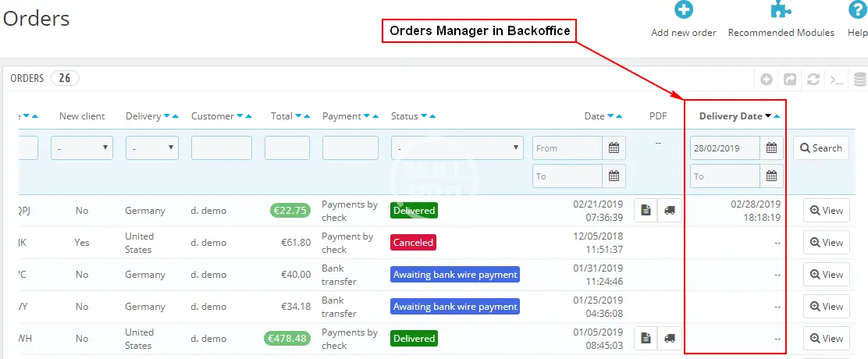Open calendar picker for Date From field

click(x=614, y=148)
